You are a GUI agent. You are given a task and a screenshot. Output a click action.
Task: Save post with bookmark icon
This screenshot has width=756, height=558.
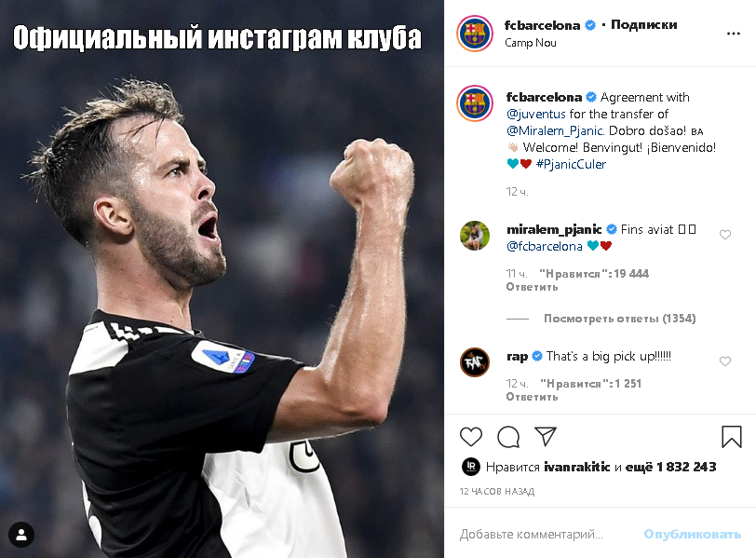tap(732, 437)
